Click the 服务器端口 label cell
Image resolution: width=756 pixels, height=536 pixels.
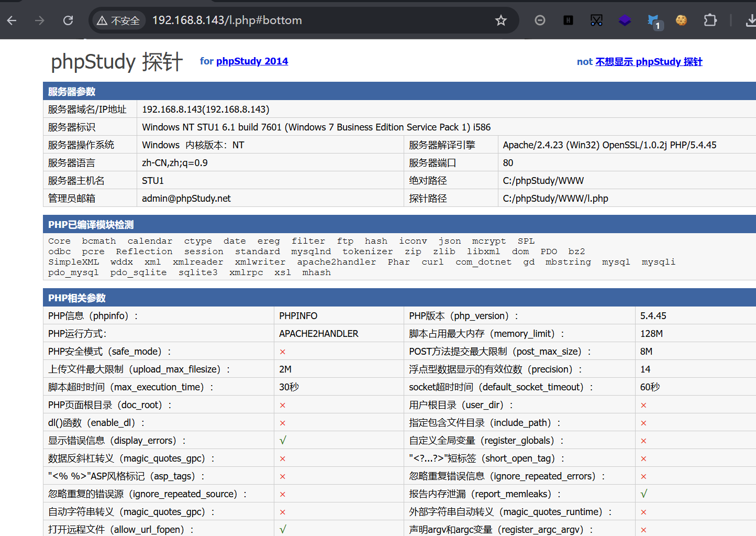451,163
